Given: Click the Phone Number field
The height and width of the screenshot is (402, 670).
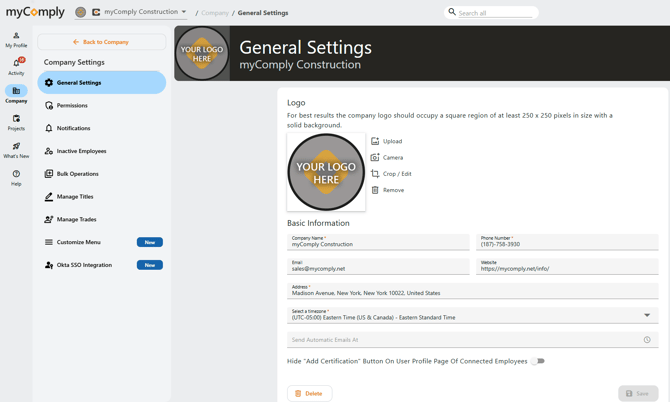Looking at the screenshot, I should [x=567, y=242].
